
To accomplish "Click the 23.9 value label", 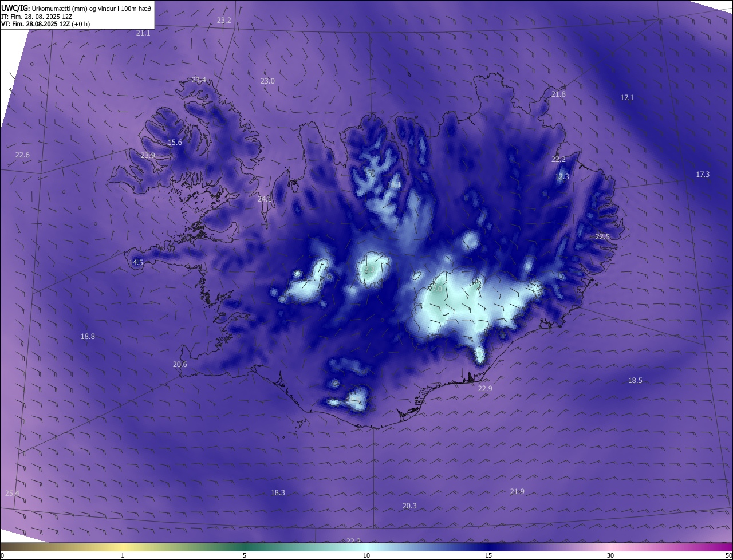I will tap(148, 156).
